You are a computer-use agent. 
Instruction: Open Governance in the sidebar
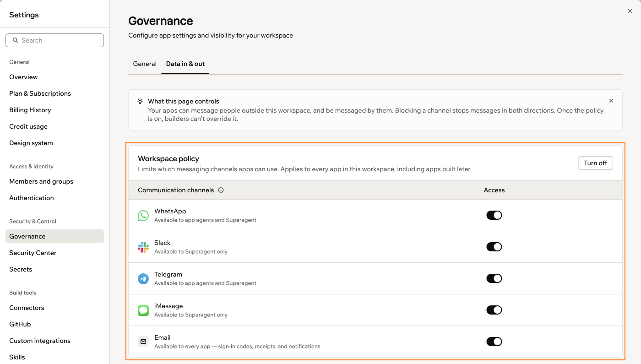pyautogui.click(x=54, y=236)
